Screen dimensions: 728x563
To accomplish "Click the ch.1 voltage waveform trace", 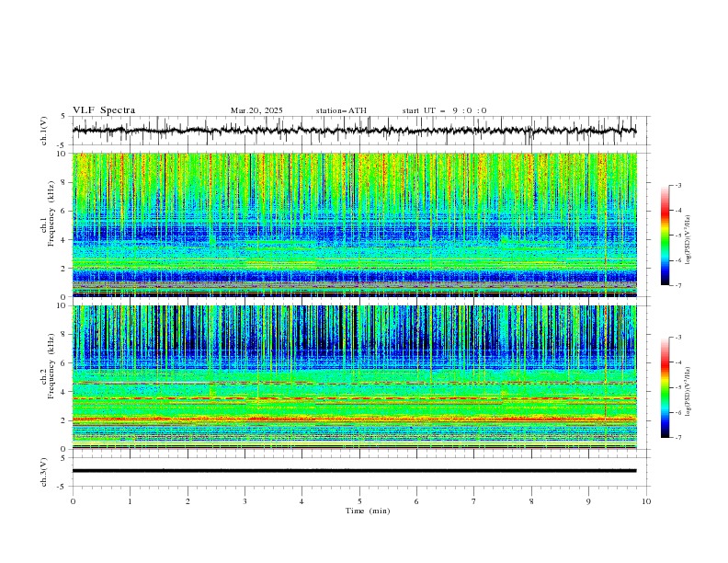I will [x=354, y=131].
